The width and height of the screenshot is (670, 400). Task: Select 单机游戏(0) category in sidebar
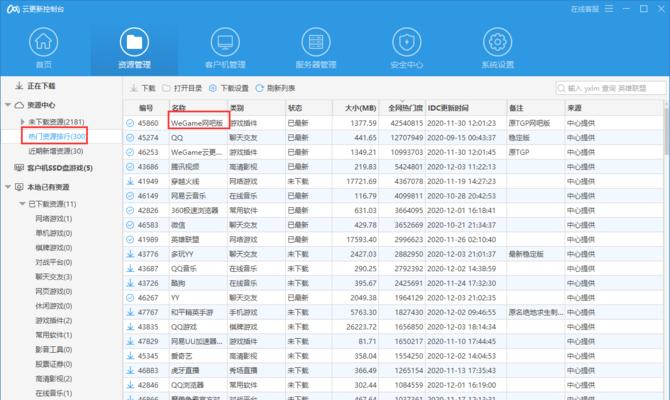[x=54, y=233]
